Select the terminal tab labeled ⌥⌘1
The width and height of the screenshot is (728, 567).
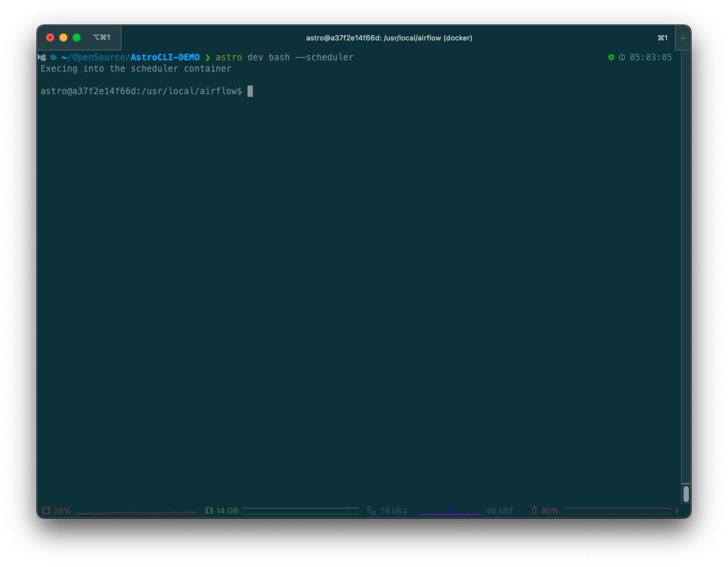tap(102, 37)
